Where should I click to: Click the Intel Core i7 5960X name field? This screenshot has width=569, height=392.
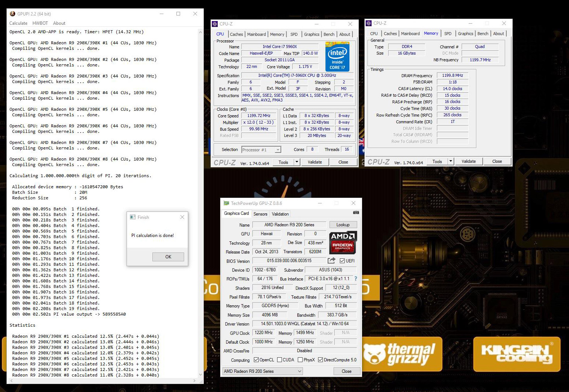pyautogui.click(x=280, y=47)
